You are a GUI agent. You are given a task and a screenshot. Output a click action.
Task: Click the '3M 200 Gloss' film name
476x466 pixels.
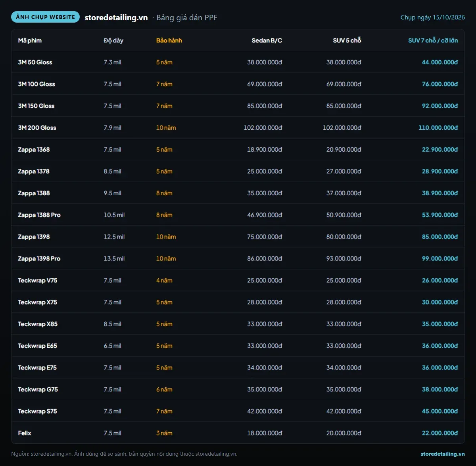[37, 128]
